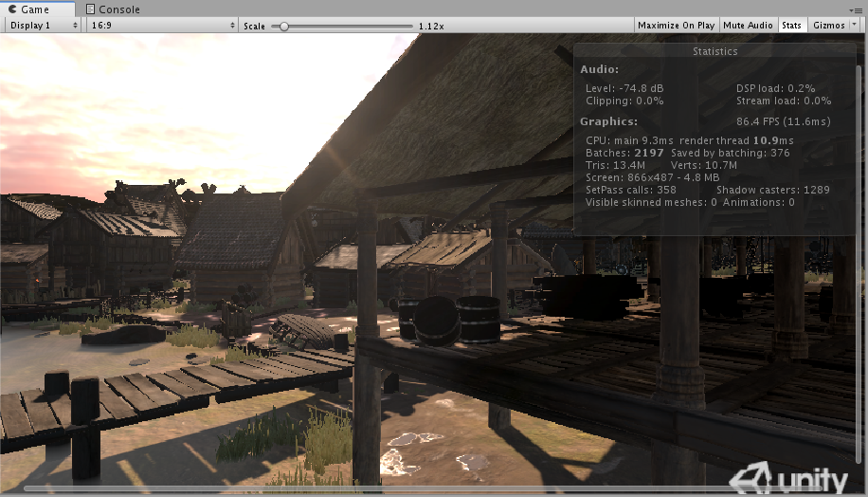Open the 16:9 aspect ratio dropdown

pyautogui.click(x=159, y=26)
